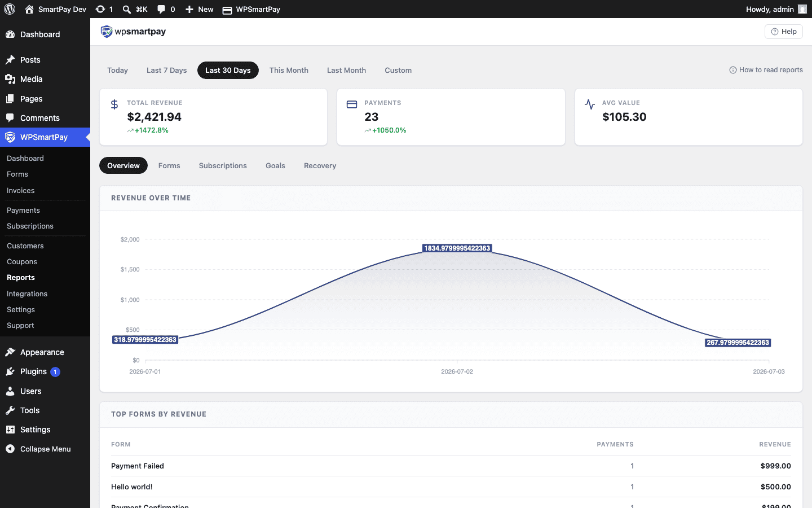Image resolution: width=812 pixels, height=508 pixels.
Task: Select the Today date range
Action: tap(117, 70)
